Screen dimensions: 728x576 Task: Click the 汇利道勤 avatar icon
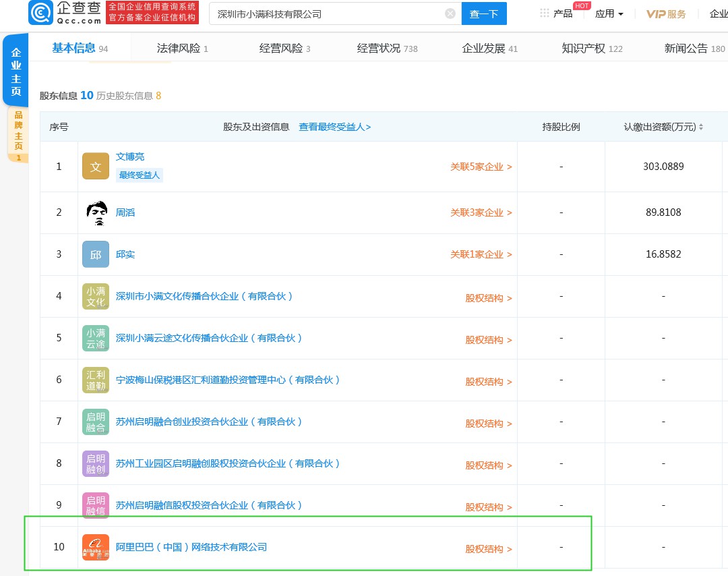pyautogui.click(x=96, y=380)
